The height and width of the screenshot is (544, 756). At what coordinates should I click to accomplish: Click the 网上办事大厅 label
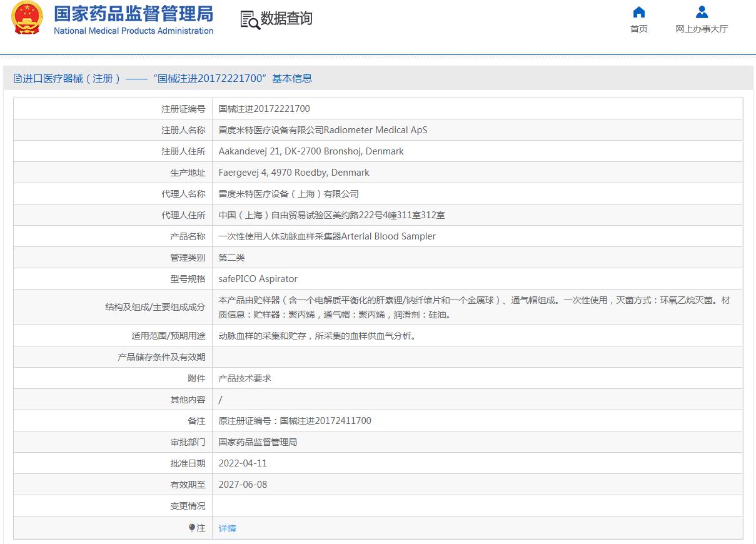tap(702, 29)
